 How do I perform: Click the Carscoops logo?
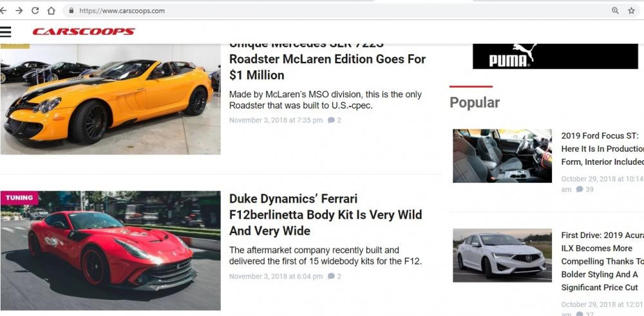[x=84, y=32]
